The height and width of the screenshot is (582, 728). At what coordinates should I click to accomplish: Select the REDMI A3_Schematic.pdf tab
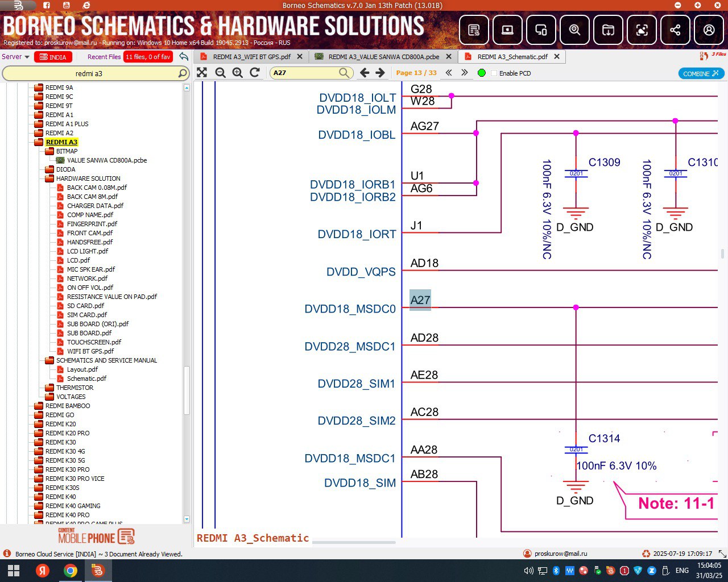point(512,57)
